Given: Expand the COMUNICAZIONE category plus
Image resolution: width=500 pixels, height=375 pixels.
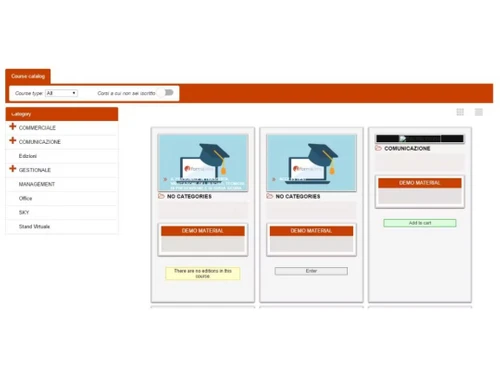Looking at the screenshot, I should pyautogui.click(x=13, y=140).
